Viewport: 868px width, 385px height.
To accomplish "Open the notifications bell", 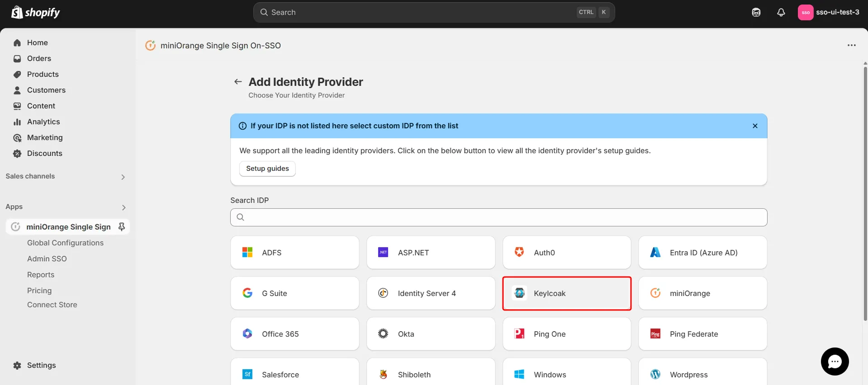I will 781,12.
